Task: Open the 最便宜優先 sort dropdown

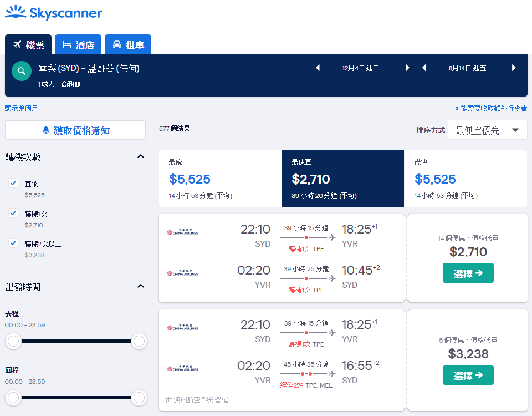Action: (x=487, y=130)
